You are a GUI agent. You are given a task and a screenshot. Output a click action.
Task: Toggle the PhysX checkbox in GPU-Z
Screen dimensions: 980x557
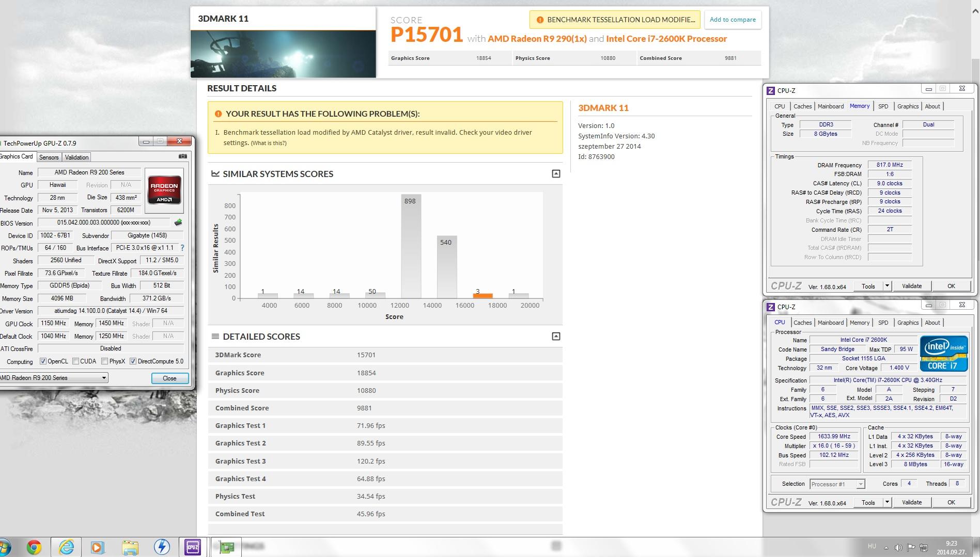click(105, 361)
